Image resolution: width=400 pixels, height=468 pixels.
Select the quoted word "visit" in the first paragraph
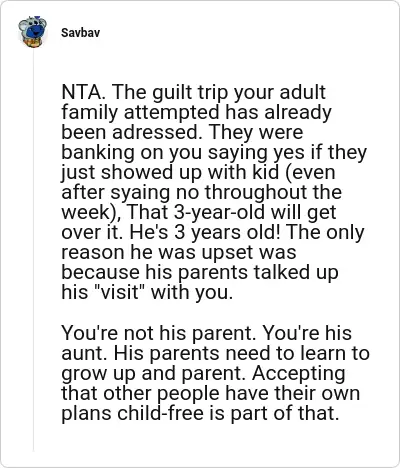pyautogui.click(x=117, y=292)
